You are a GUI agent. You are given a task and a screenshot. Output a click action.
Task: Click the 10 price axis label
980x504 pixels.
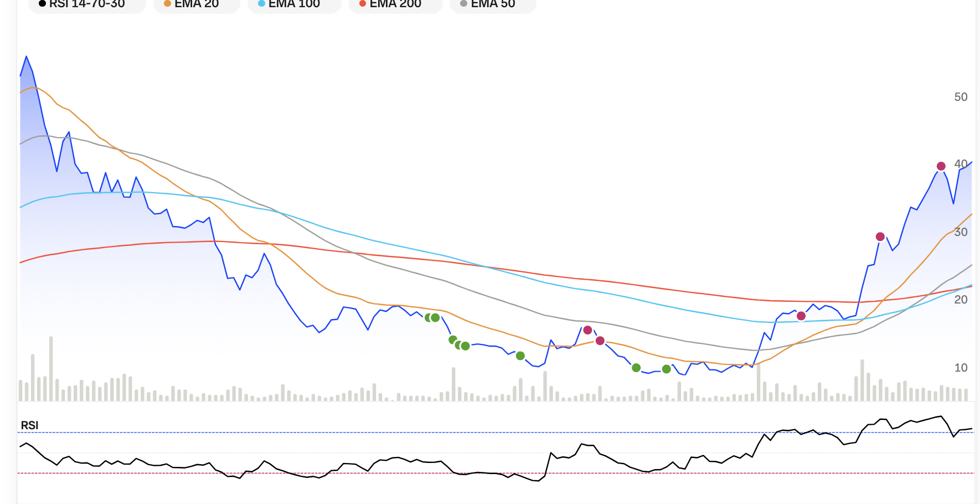961,368
